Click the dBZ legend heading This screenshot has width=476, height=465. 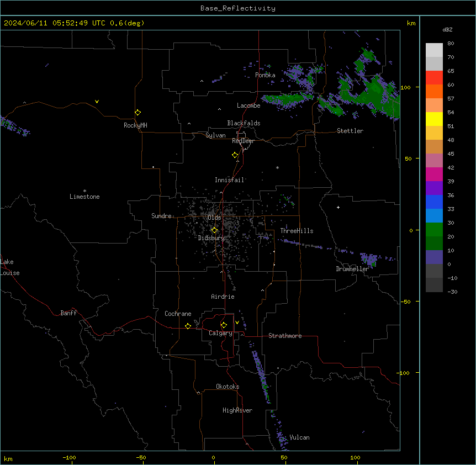pos(447,29)
